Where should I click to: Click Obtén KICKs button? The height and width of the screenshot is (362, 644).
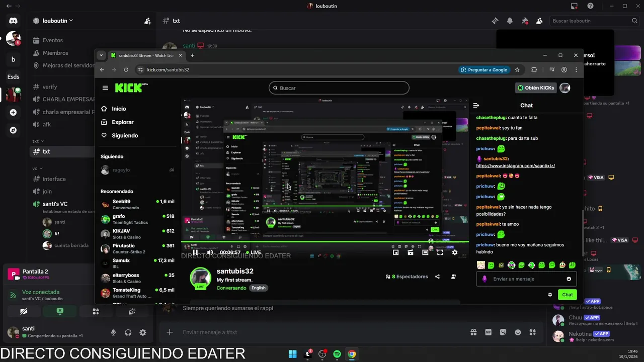pos(536,88)
